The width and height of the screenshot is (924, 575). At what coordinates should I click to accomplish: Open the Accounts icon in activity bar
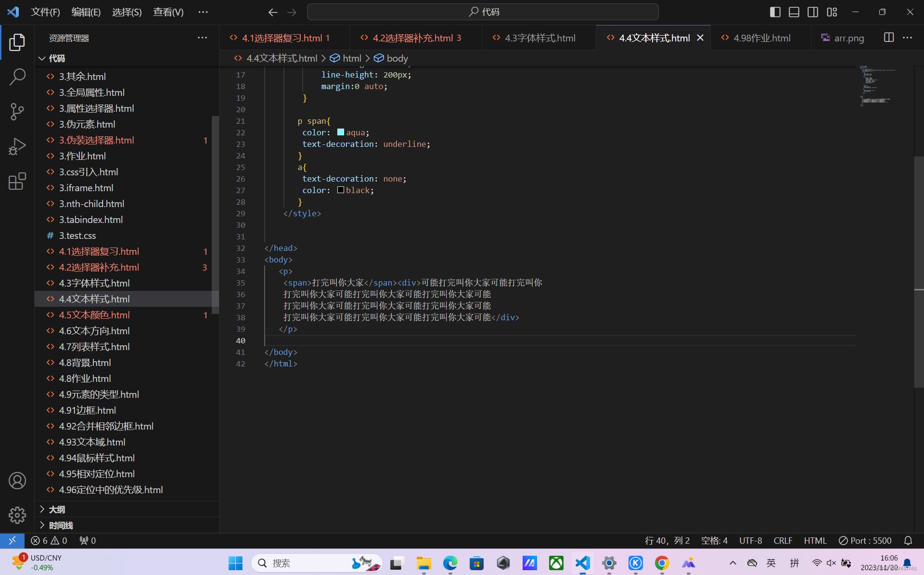pyautogui.click(x=17, y=481)
